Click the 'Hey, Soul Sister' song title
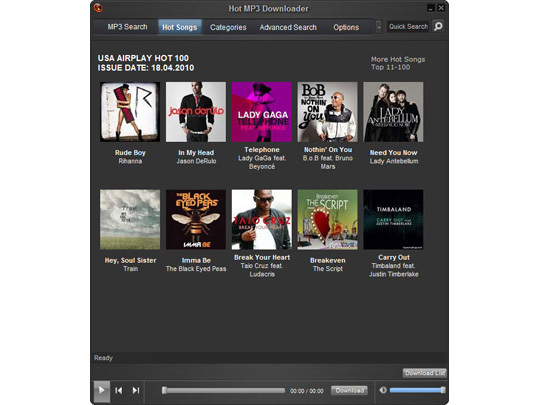 click(130, 260)
